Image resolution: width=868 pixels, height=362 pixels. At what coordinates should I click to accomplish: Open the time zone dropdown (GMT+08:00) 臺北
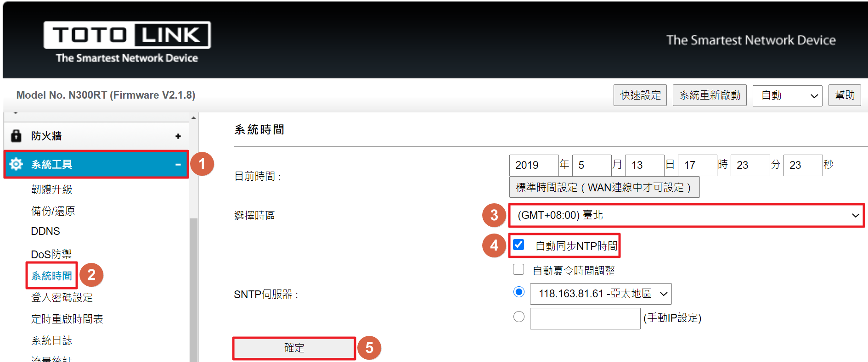(687, 215)
